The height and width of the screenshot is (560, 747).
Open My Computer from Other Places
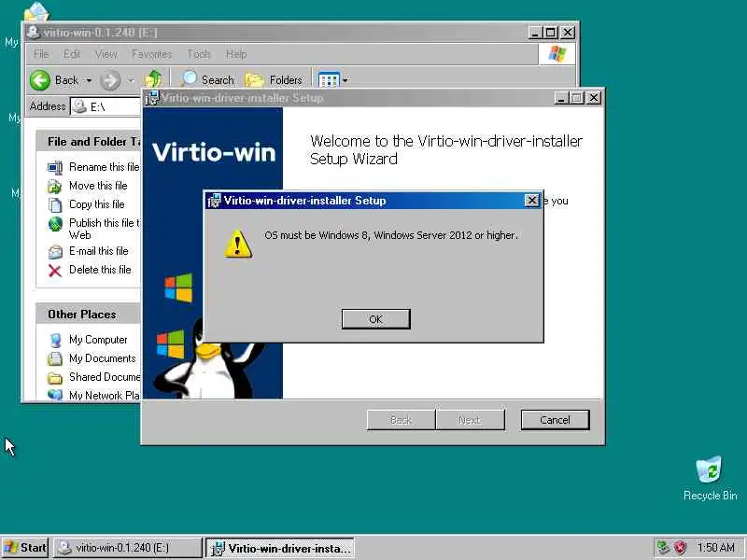pyautogui.click(x=98, y=340)
